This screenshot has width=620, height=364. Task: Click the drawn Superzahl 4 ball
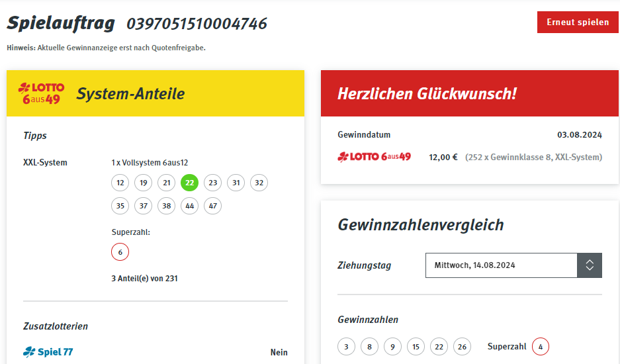[541, 347]
